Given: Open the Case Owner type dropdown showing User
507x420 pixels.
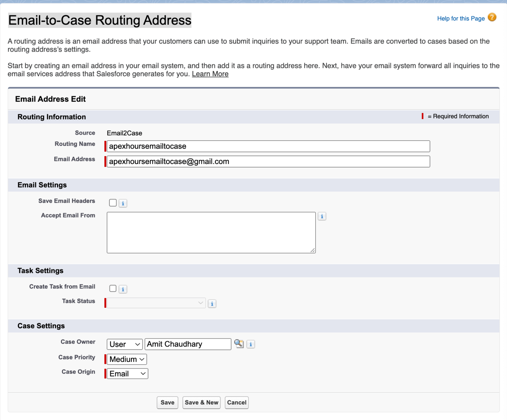Looking at the screenshot, I should [124, 344].
